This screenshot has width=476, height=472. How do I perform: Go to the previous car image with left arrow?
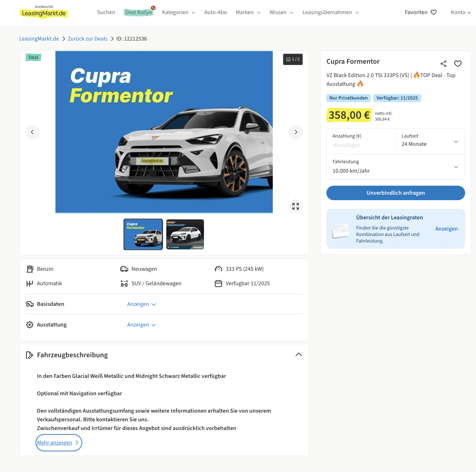coord(33,132)
